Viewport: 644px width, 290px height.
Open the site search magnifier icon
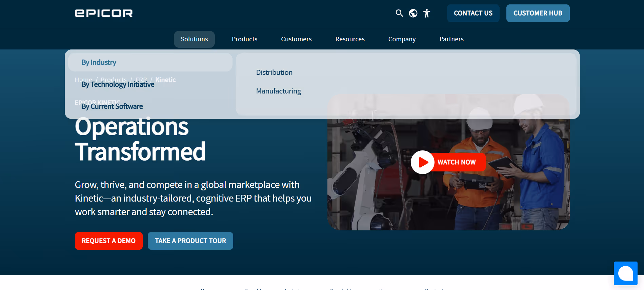(399, 13)
